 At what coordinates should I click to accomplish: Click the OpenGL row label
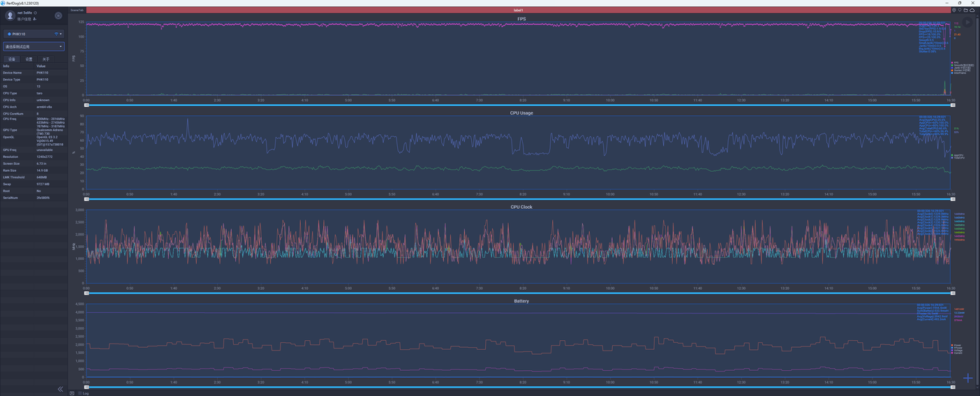tap(8, 137)
